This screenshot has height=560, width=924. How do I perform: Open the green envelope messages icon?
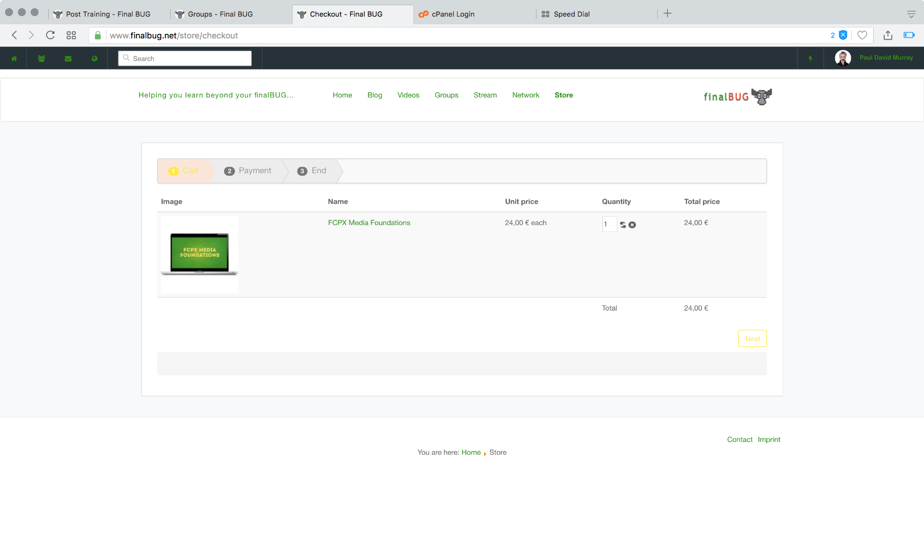68,59
